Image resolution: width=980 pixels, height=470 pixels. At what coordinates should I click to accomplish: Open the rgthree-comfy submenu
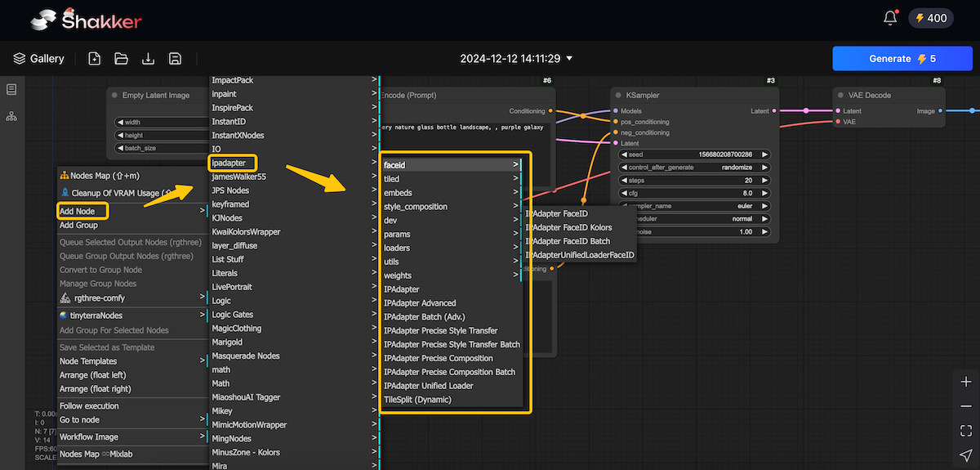point(132,298)
